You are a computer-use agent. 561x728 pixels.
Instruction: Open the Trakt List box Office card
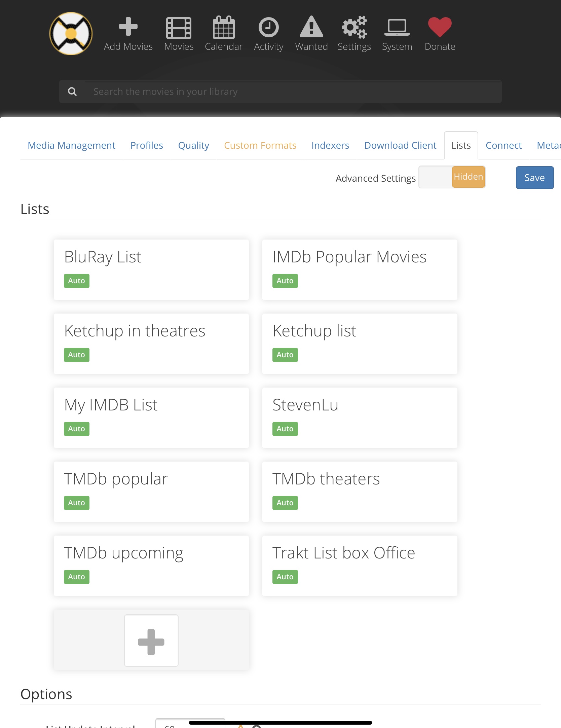point(360,565)
